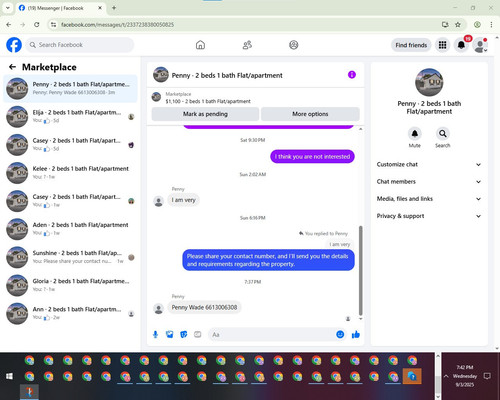
Task: Open Penny conversation in list
Action: 70,88
